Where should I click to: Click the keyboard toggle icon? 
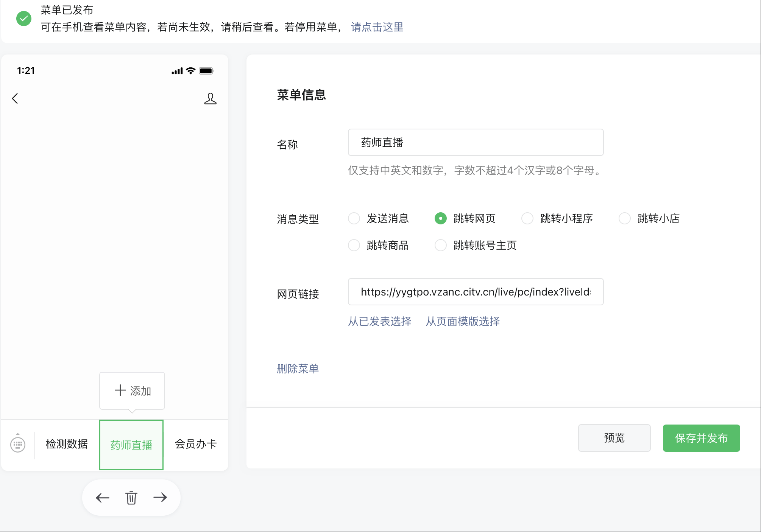pos(18,444)
